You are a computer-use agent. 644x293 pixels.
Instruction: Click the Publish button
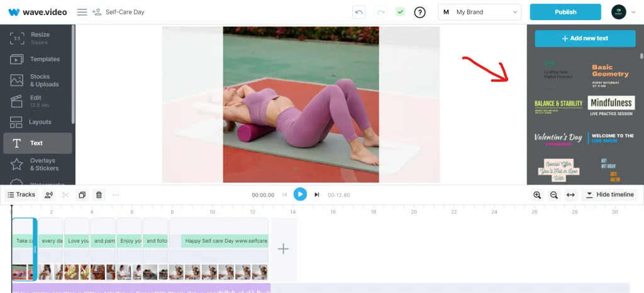565,12
